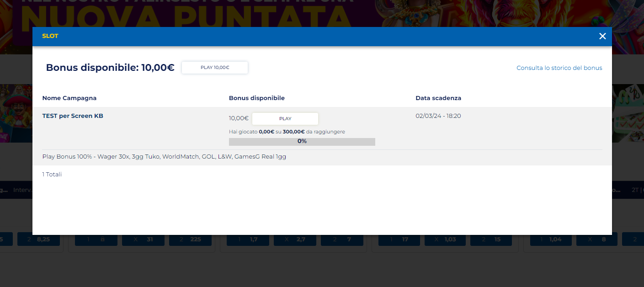Click background odds button 2 15
Viewport: 644px width, 287px height.
click(x=491, y=239)
